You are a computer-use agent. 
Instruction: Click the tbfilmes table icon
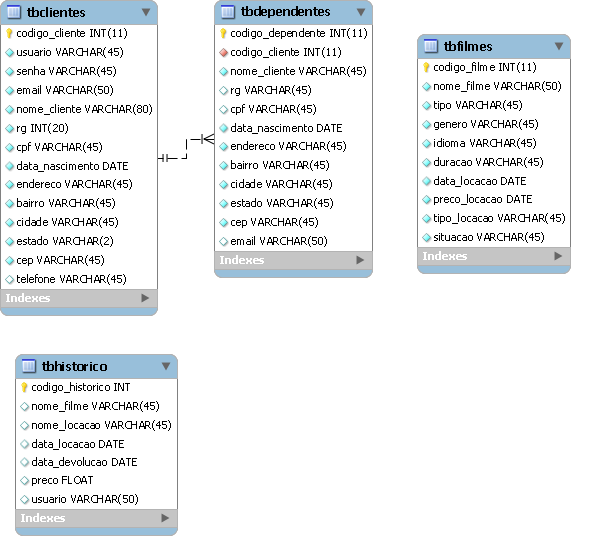[431, 46]
